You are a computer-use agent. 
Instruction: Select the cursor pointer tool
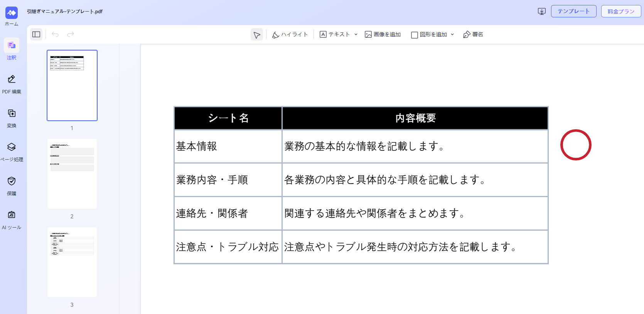click(257, 35)
